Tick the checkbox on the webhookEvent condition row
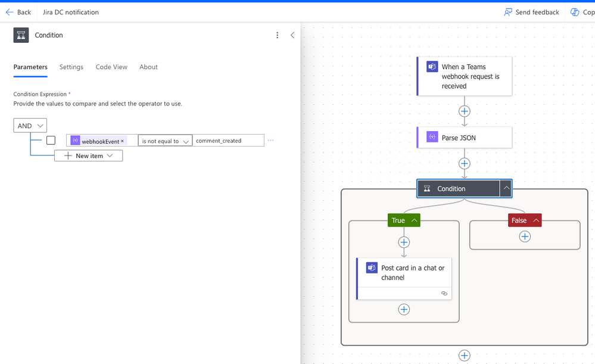The height and width of the screenshot is (364, 595). click(x=51, y=141)
